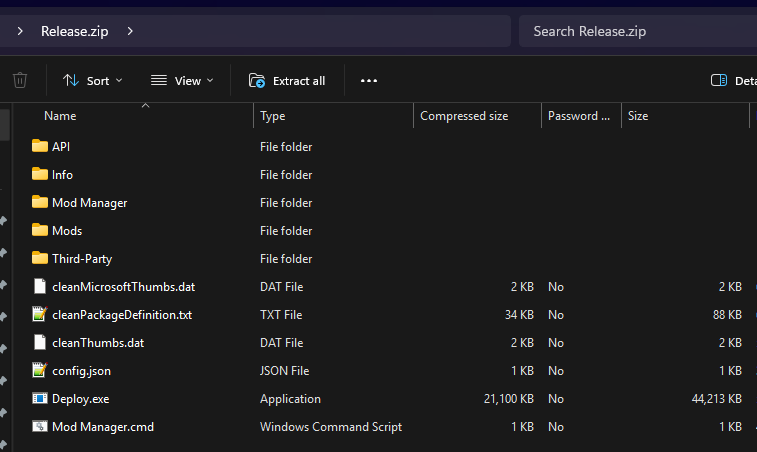Open the Sort dropdown menu
Viewport: 757px width, 452px height.
92,80
